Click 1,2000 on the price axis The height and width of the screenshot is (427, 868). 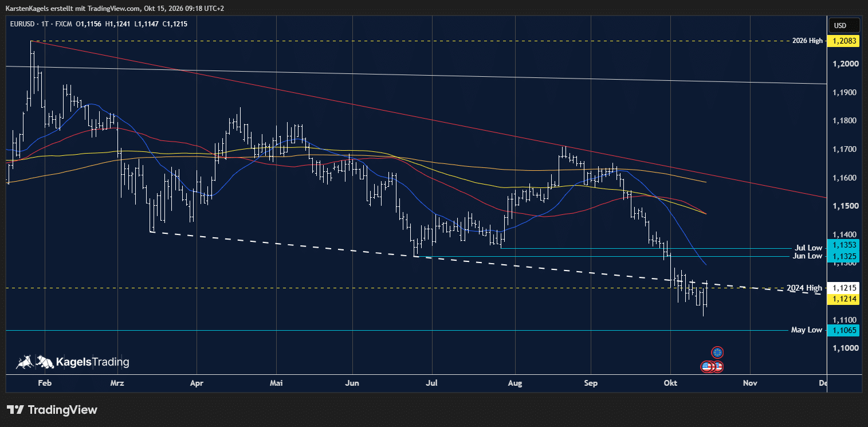point(845,64)
